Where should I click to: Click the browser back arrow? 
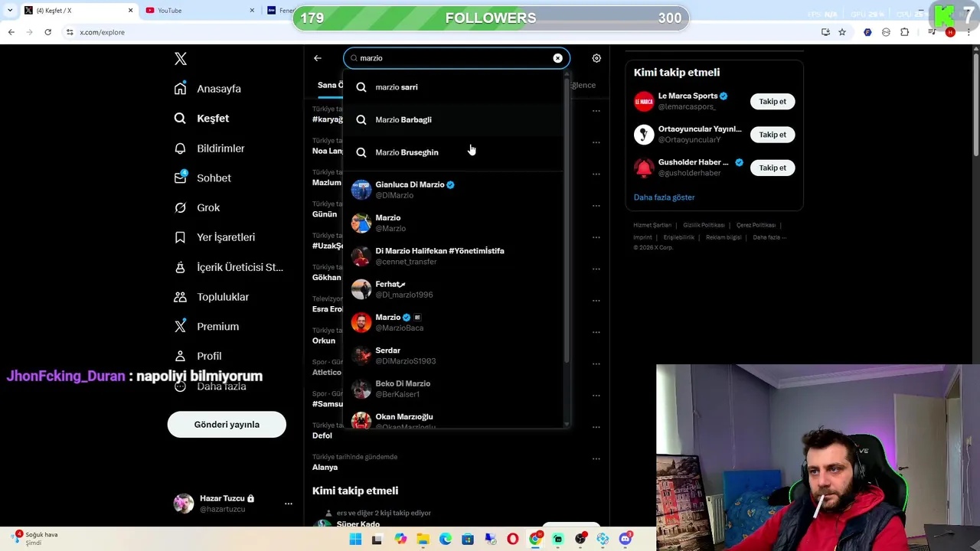11,32
